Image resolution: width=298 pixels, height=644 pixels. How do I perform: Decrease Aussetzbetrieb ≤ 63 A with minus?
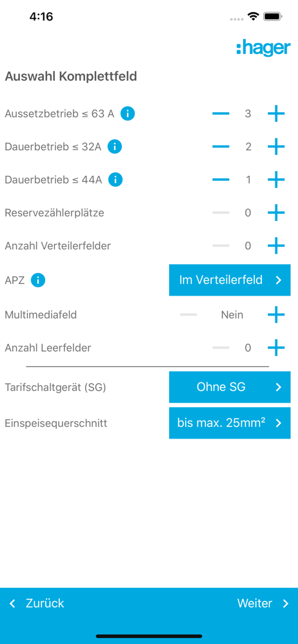point(221,114)
